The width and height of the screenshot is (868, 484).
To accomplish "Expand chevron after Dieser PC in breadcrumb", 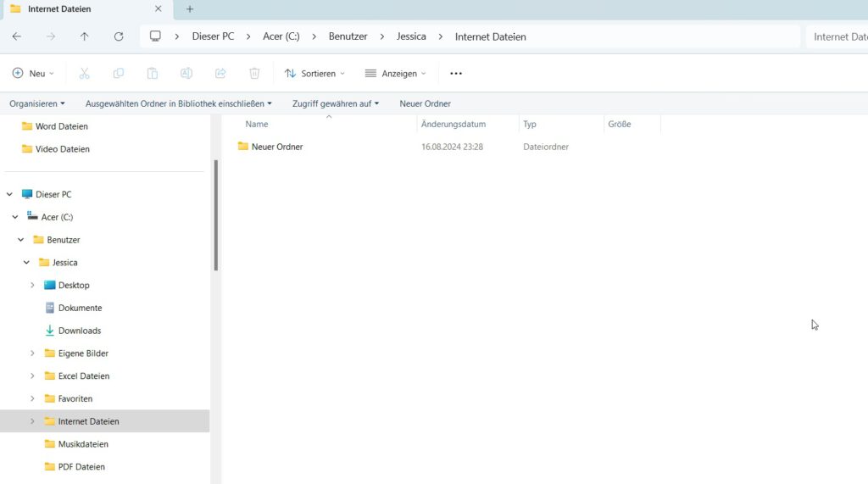I will click(x=248, y=36).
